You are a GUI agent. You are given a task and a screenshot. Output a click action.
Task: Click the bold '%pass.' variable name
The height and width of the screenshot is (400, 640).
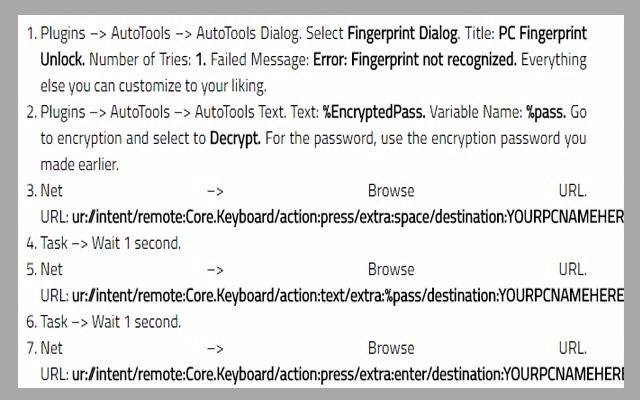tap(546, 112)
